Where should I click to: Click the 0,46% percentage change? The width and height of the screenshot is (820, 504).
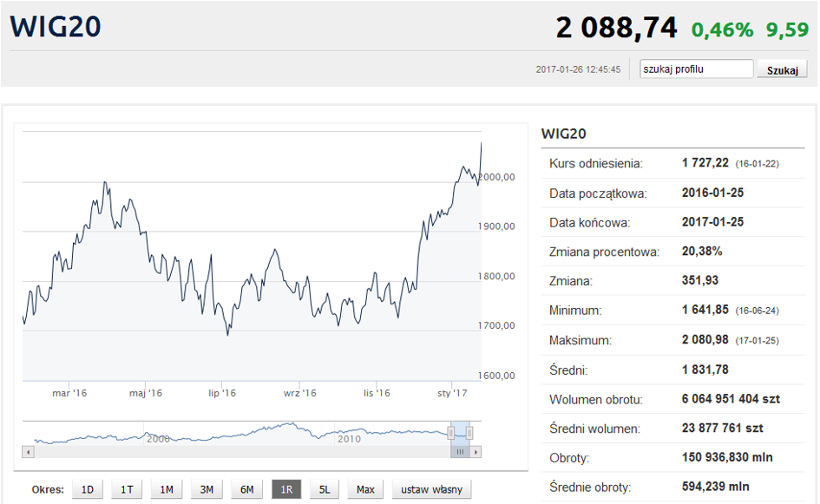tap(722, 29)
